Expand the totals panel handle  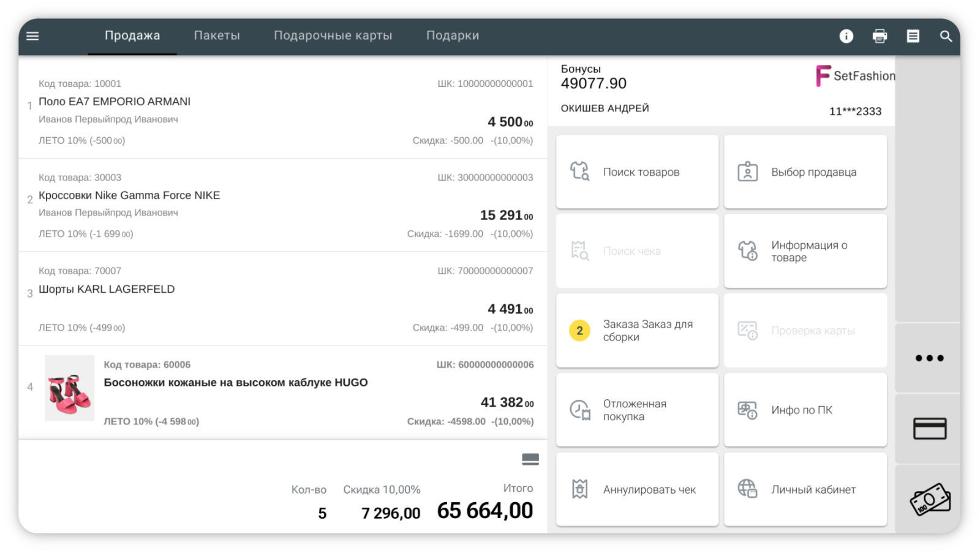coord(530,459)
